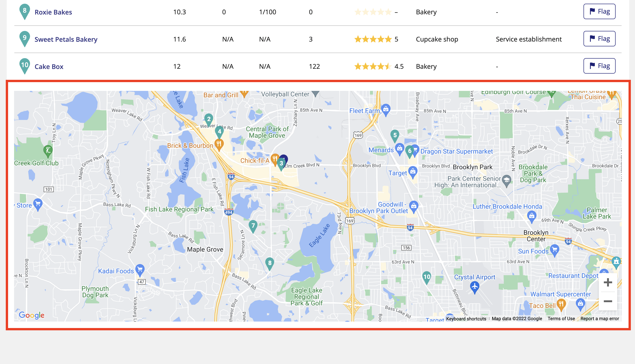This screenshot has width=635, height=364.
Task: Click Report a map error link
Action: click(600, 319)
